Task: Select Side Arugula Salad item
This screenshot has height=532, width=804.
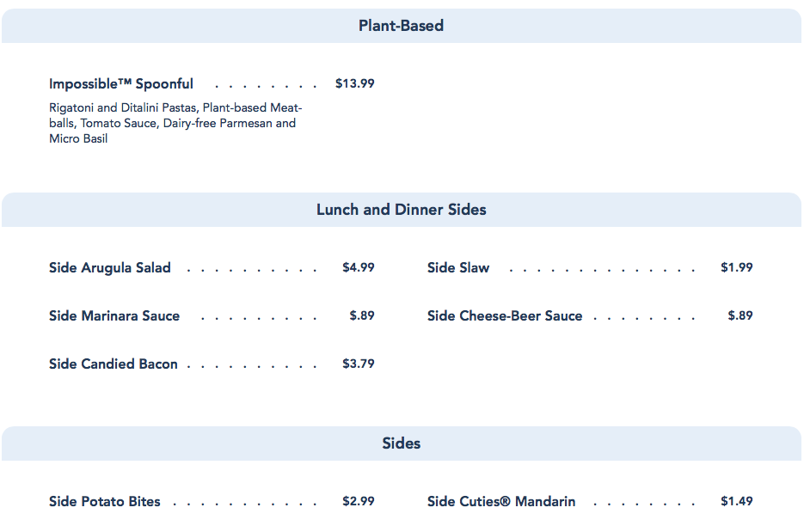Action: (x=110, y=268)
